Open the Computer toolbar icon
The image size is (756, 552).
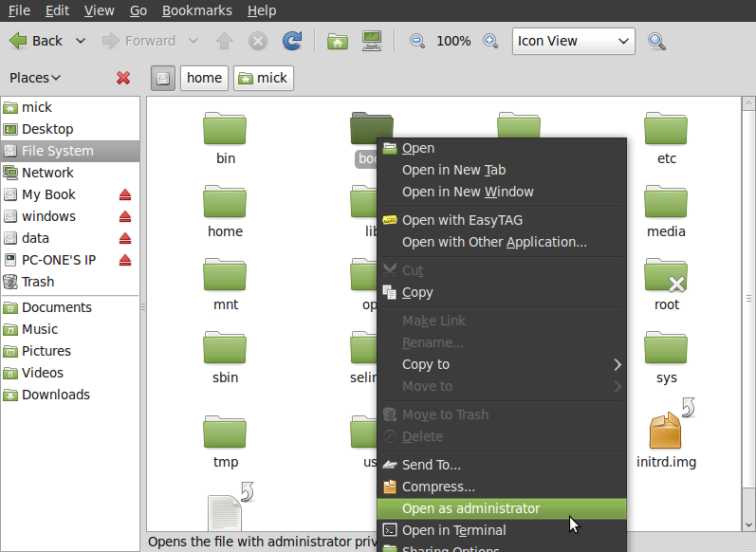tap(372, 41)
